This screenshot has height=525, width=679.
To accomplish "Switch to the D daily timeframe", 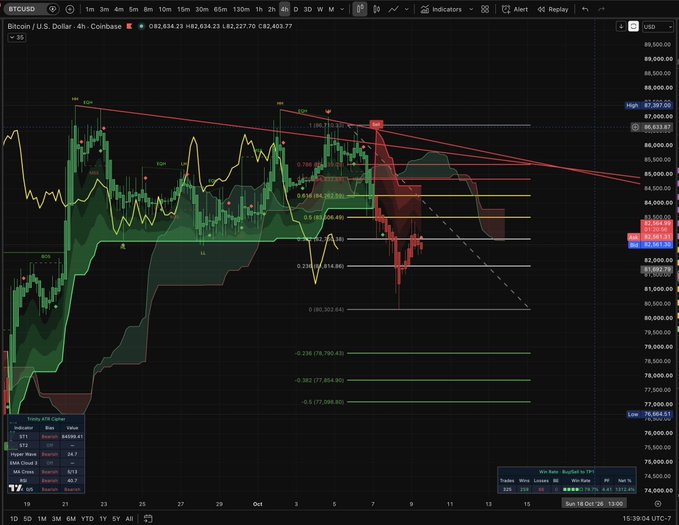I will tap(296, 9).
